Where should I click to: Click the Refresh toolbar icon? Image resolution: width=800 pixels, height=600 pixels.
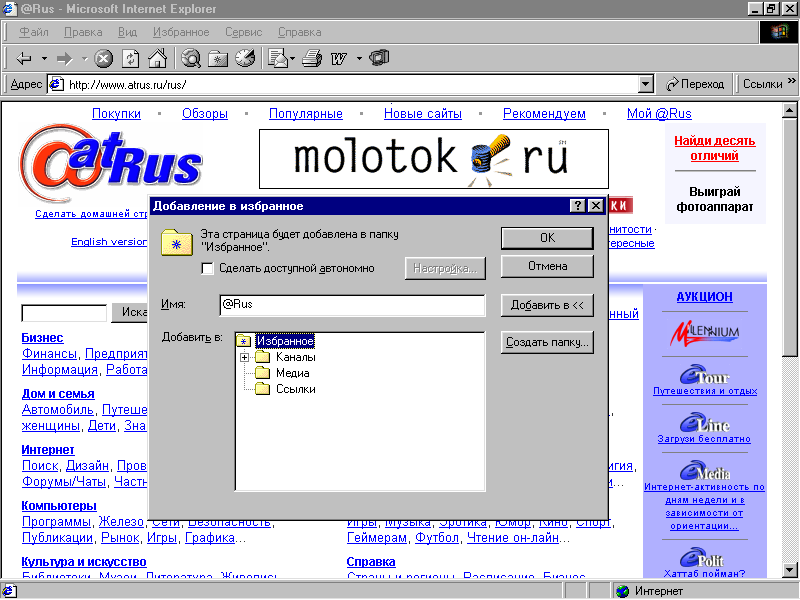coord(131,59)
